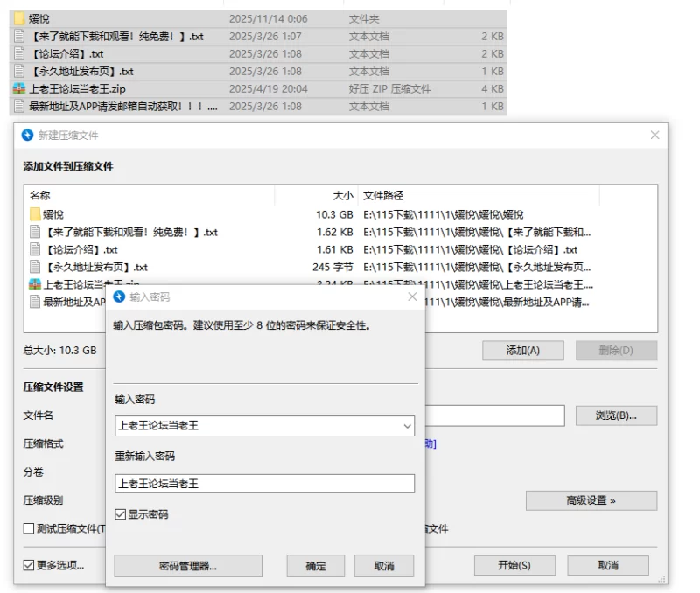Expand the 输入密码 combo box dropdown arrow

pyautogui.click(x=406, y=426)
